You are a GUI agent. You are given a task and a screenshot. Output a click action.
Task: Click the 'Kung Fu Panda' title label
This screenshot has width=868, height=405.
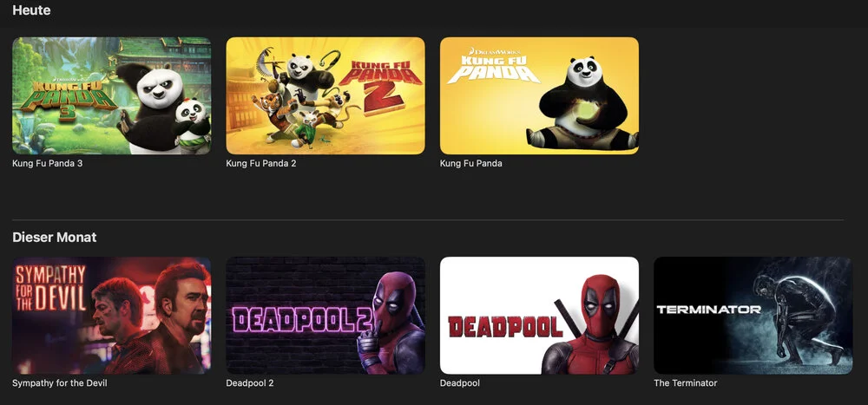tap(471, 164)
